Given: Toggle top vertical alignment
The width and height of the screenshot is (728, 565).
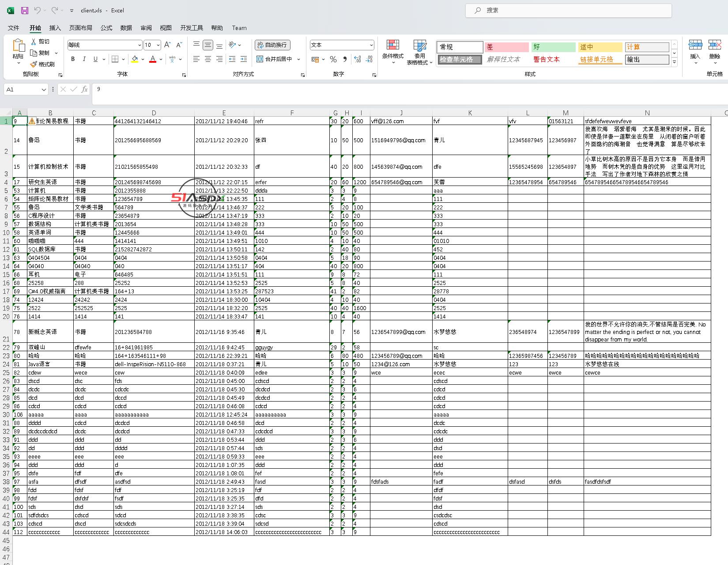Looking at the screenshot, I should 196,45.
